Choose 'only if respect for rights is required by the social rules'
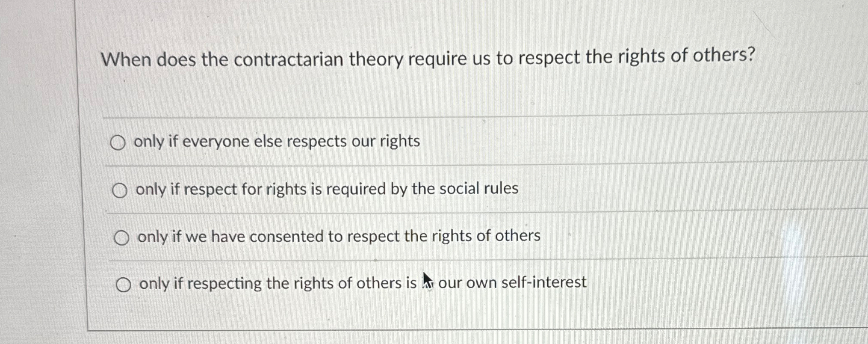Image resolution: width=868 pixels, height=344 pixels. pyautogui.click(x=121, y=190)
